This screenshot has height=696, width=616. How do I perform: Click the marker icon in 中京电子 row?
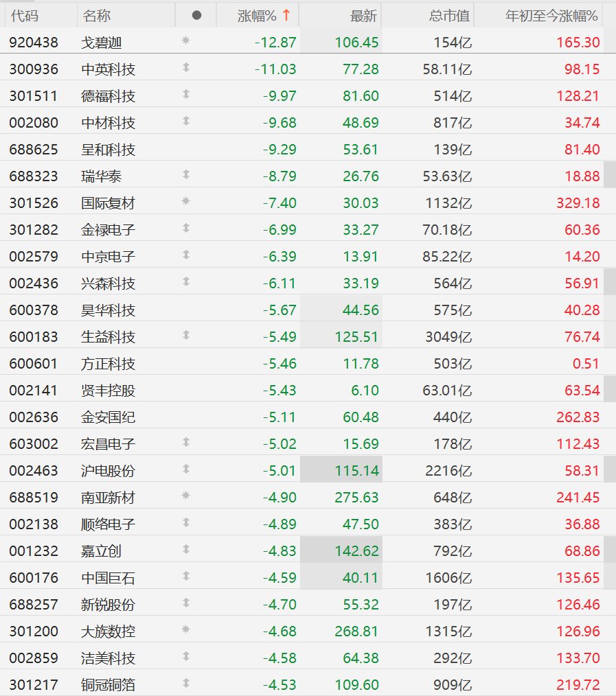coord(186,255)
